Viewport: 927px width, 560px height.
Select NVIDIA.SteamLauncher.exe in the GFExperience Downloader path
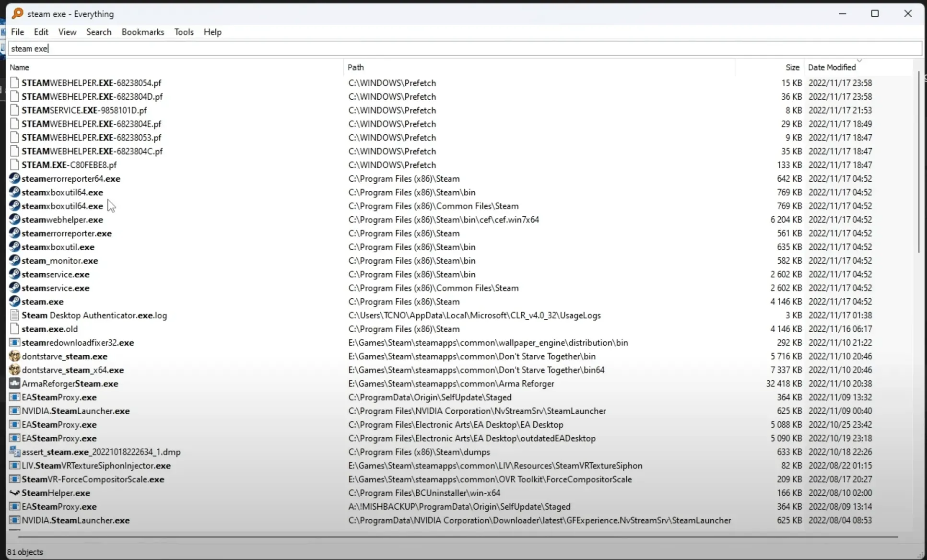tap(76, 520)
